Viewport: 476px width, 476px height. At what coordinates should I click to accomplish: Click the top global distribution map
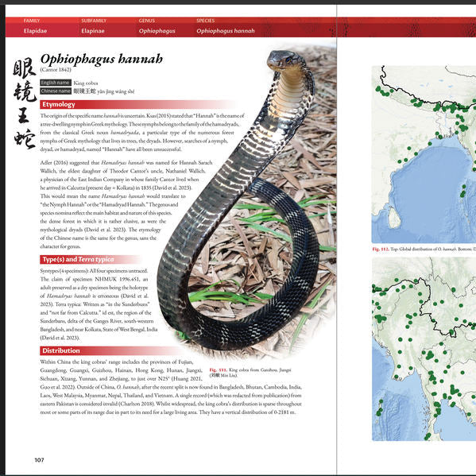click(424, 154)
